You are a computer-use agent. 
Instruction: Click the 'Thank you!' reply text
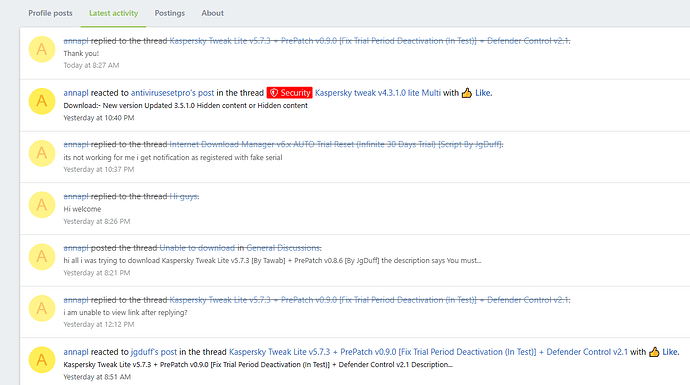point(81,53)
